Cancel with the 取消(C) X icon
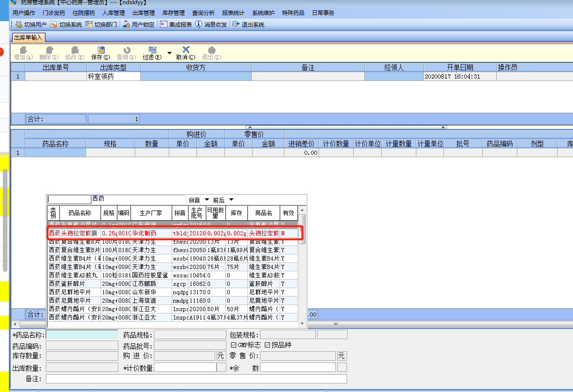The width and height of the screenshot is (573, 392). coord(186,50)
